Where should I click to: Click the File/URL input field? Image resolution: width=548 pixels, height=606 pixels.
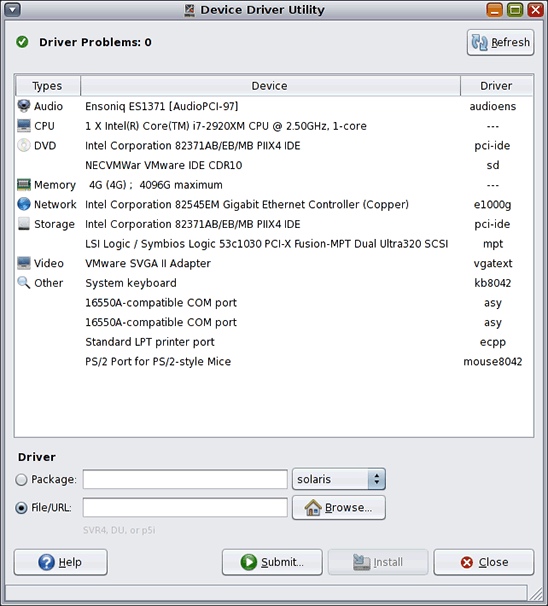coord(185,507)
